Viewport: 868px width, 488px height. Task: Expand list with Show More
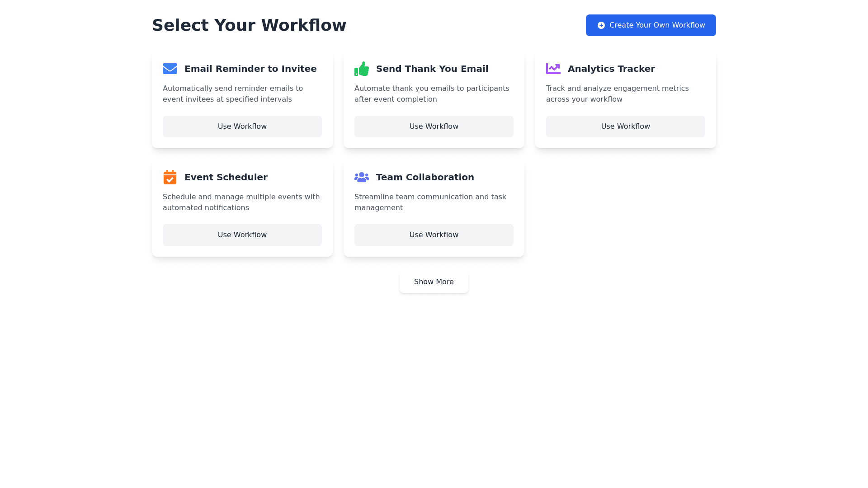pos(434,282)
